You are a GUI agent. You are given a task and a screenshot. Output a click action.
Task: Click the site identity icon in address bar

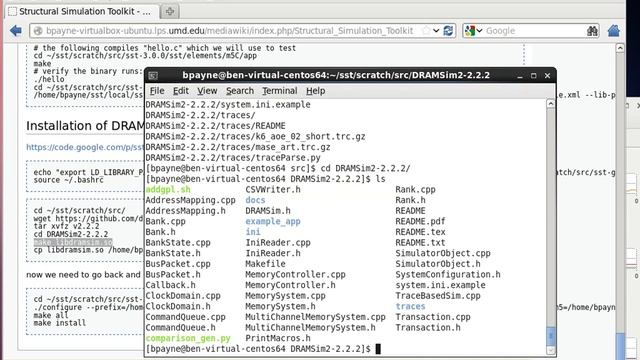[x=38, y=31]
